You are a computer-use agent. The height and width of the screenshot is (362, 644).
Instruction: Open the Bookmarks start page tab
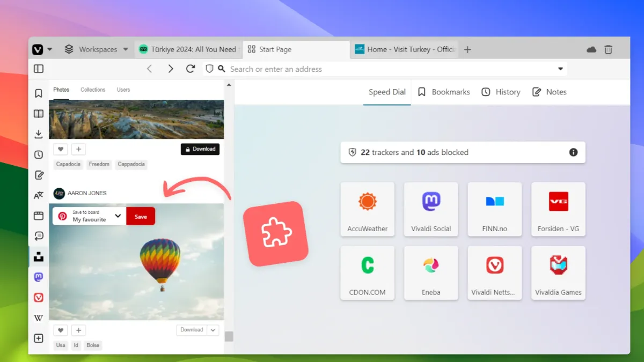click(x=444, y=92)
